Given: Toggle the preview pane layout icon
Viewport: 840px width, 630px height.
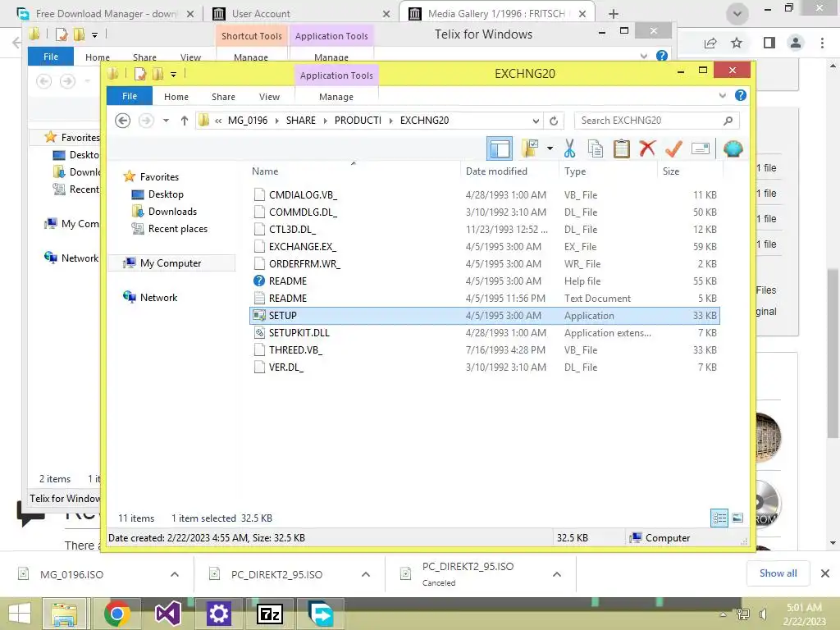Looking at the screenshot, I should (x=500, y=149).
